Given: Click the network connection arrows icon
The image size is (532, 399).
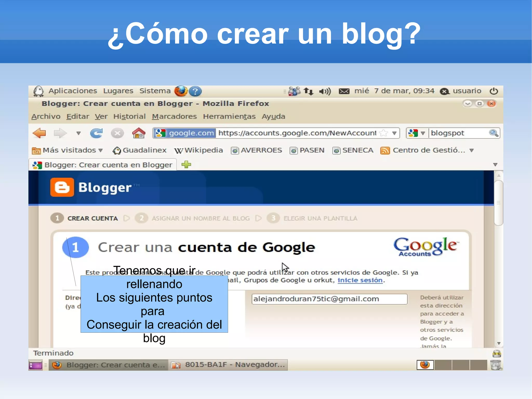Looking at the screenshot, I should coord(309,91).
